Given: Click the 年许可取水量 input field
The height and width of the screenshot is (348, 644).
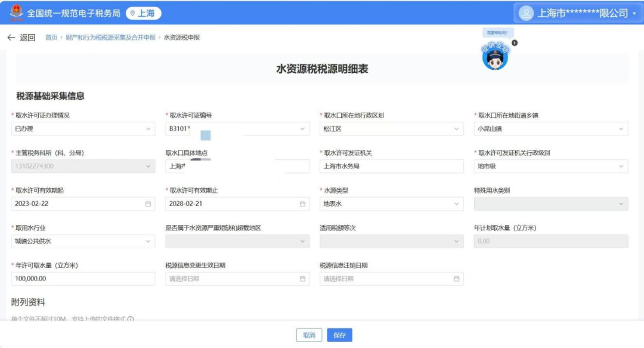Looking at the screenshot, I should point(83,279).
